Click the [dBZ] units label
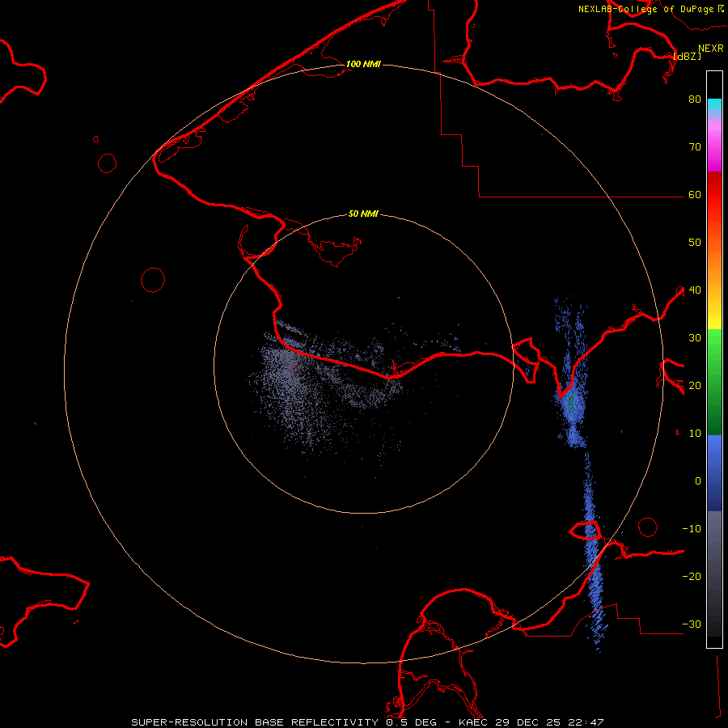Screen dimensions: 728x728 click(688, 56)
